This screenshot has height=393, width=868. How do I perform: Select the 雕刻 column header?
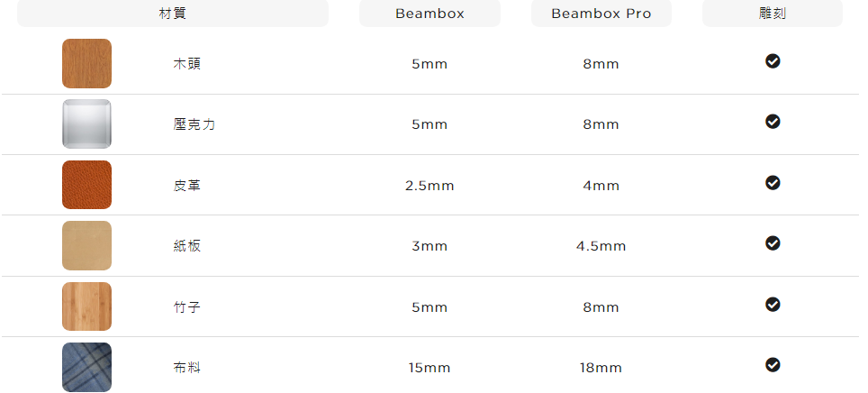coord(773,14)
